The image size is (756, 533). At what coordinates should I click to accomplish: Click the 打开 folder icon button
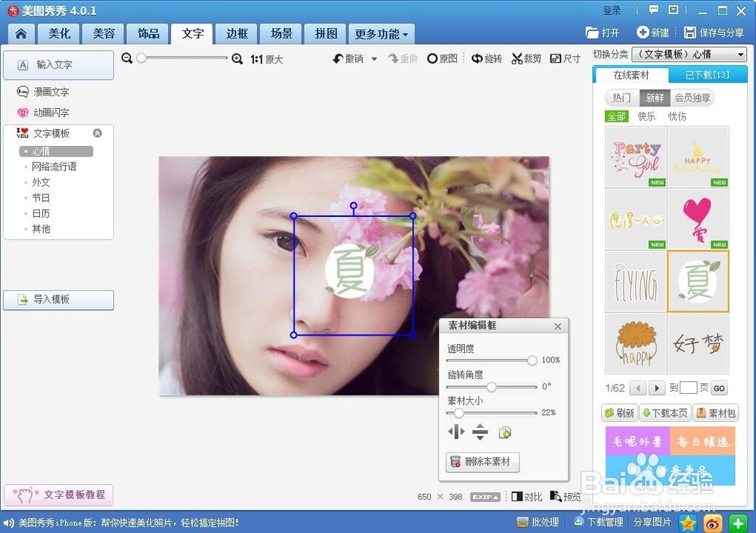coord(592,33)
